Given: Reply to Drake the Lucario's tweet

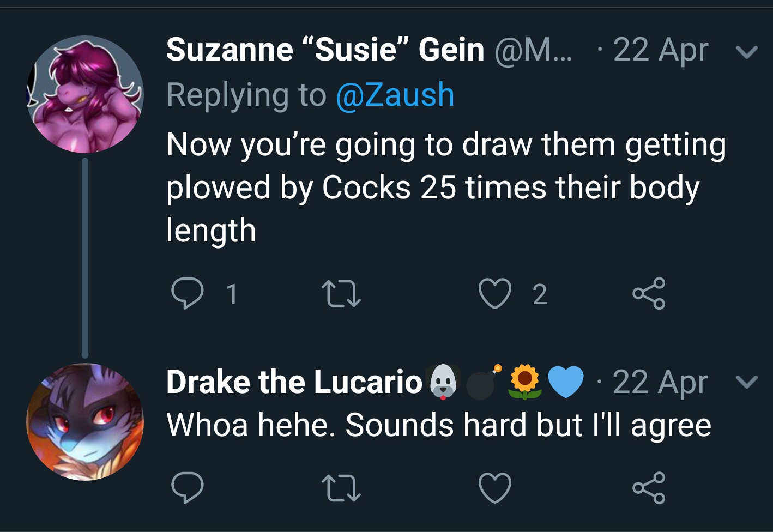Looking at the screenshot, I should pyautogui.click(x=188, y=487).
